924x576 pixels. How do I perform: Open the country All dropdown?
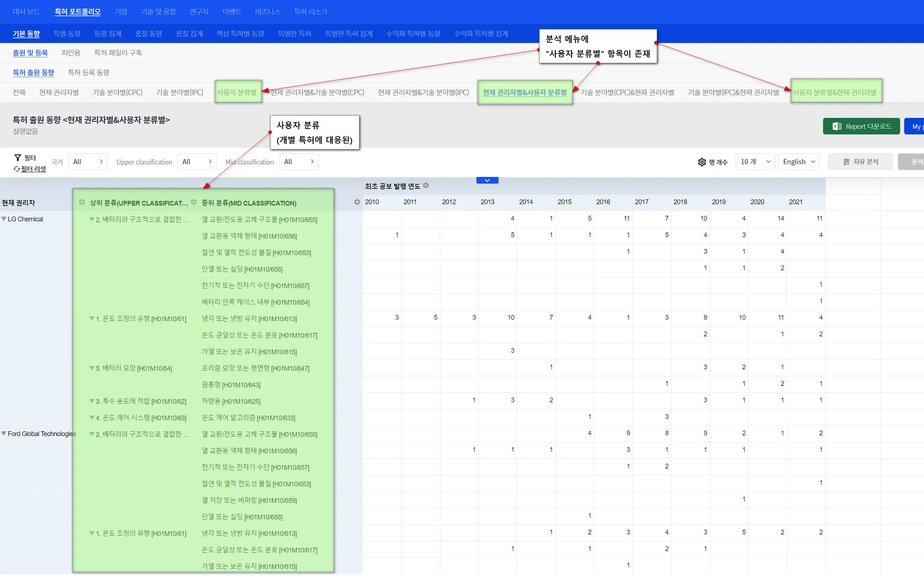click(x=88, y=161)
